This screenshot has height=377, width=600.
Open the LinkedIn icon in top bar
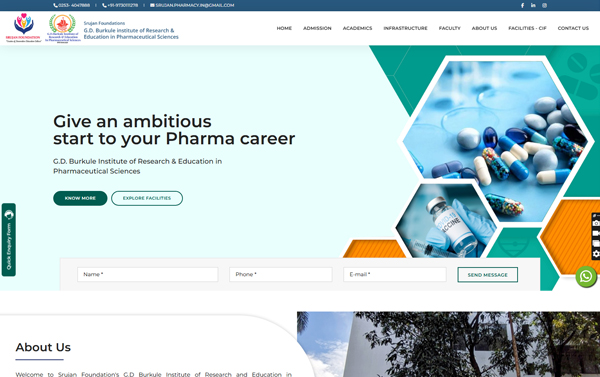point(533,5)
